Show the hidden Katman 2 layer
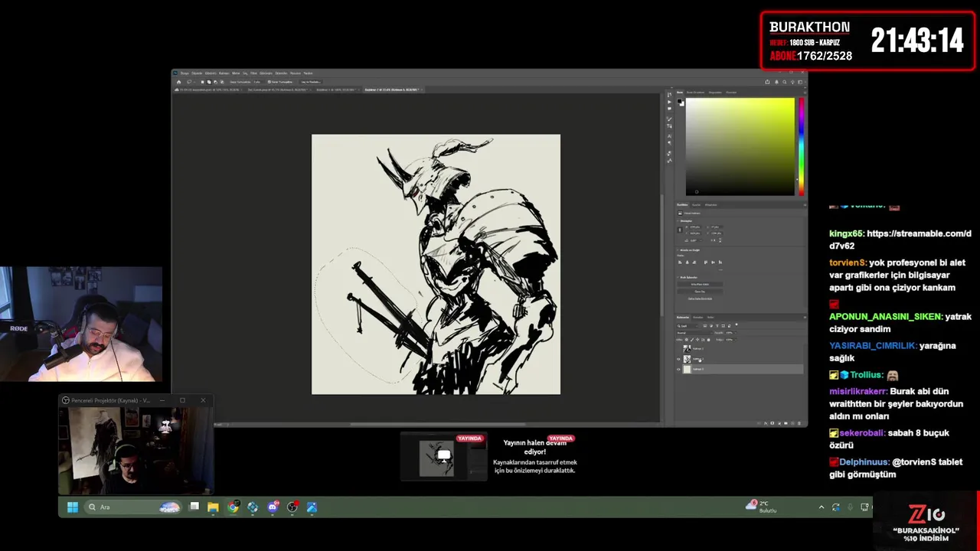The image size is (980, 551). click(678, 349)
